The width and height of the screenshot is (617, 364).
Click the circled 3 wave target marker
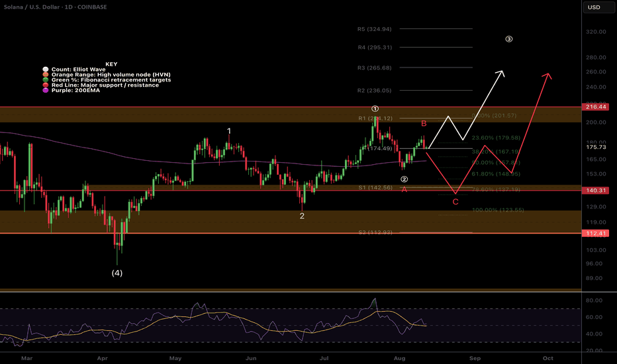509,39
